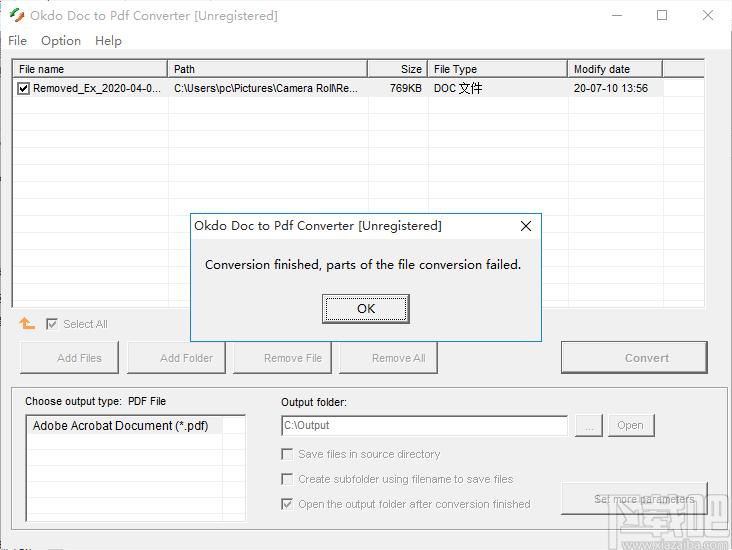The image size is (732, 550).
Task: Click the Remove File button
Action: pos(282,358)
